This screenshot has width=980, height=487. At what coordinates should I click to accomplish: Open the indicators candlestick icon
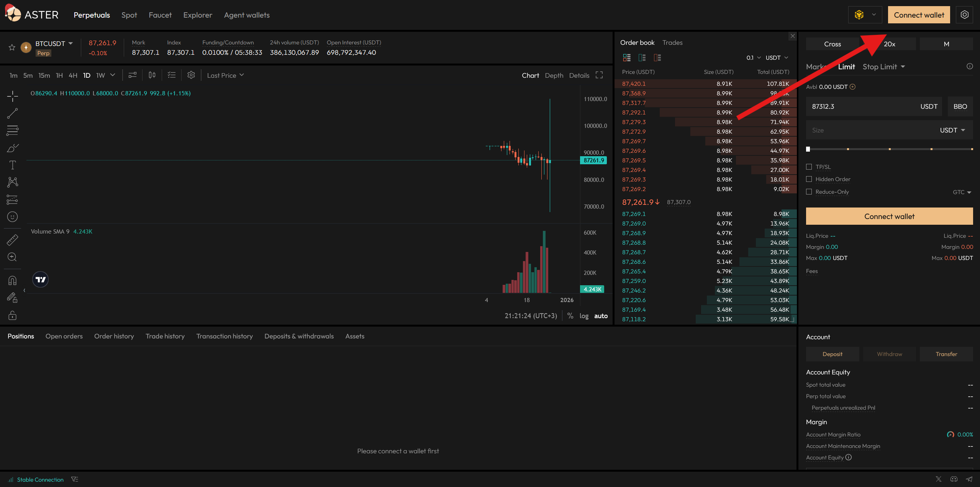[x=152, y=75]
